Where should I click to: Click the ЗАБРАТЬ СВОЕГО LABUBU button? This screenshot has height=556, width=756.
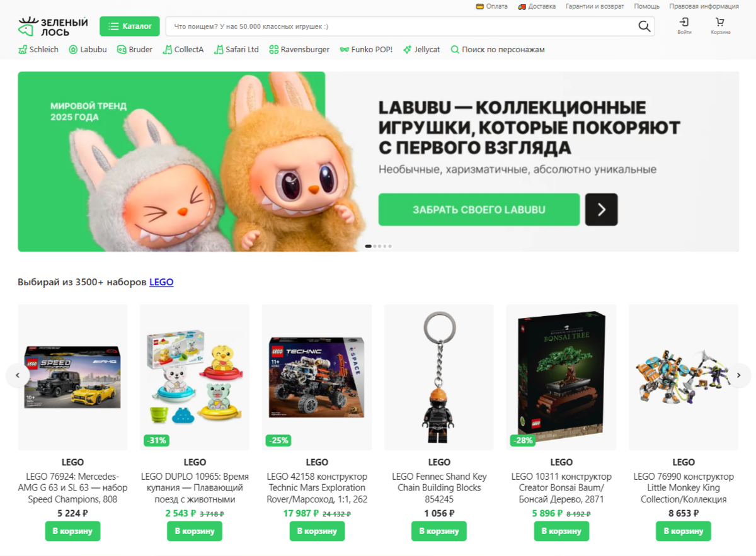tap(479, 210)
